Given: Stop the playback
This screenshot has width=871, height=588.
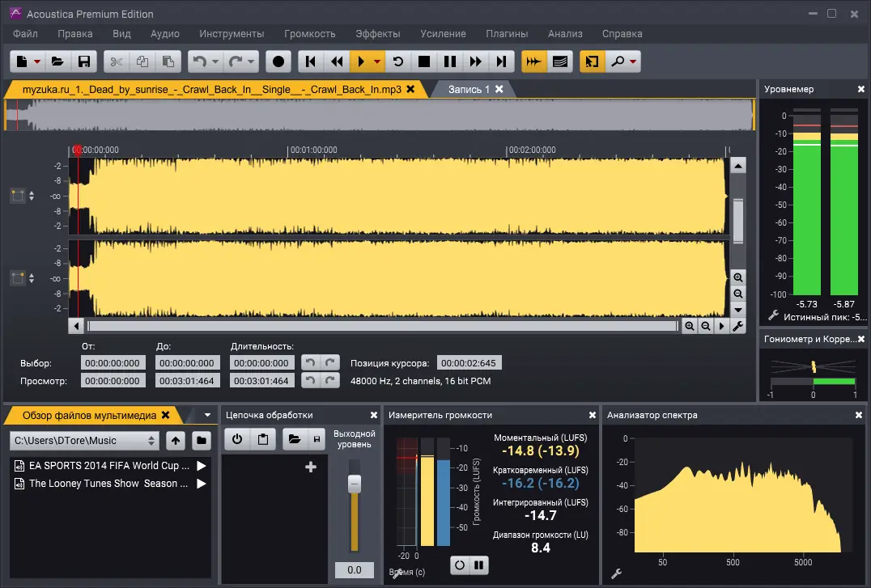Looking at the screenshot, I should pos(424,61).
